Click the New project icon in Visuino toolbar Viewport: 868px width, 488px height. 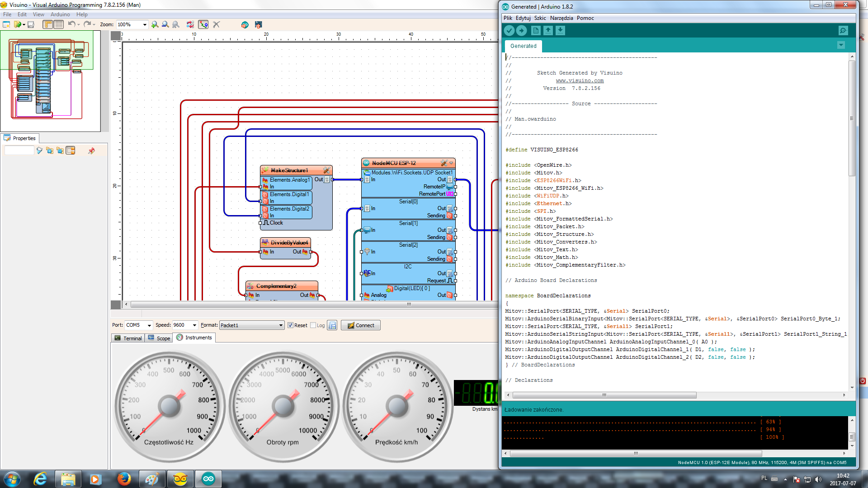6,24
